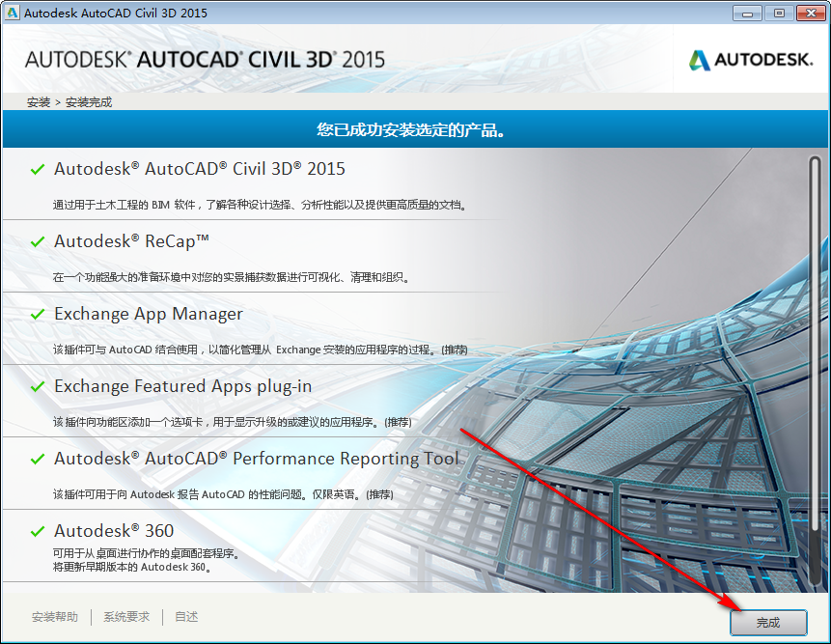
Task: Click the Exchange App Manager heading
Action: click(147, 313)
